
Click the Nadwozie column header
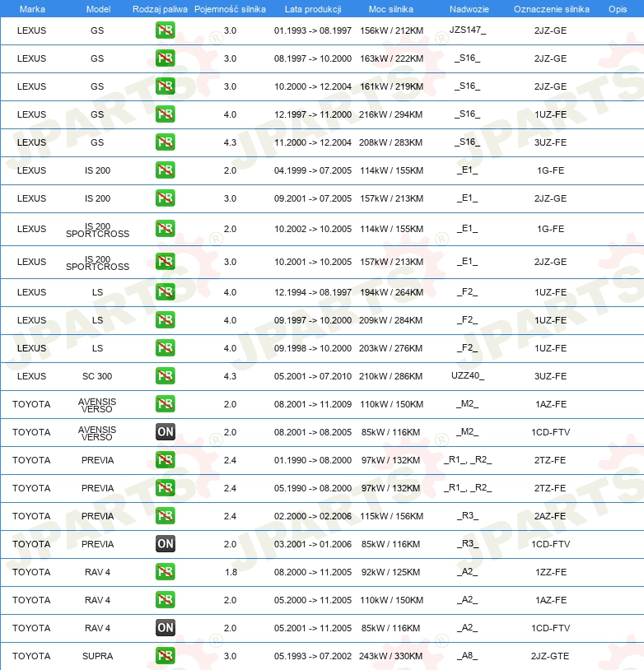click(469, 9)
